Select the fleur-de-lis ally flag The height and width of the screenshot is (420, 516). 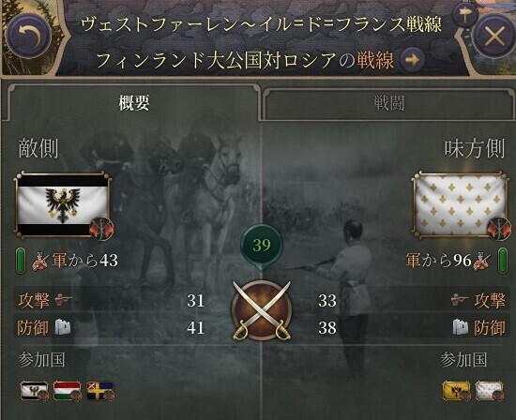[460, 205]
